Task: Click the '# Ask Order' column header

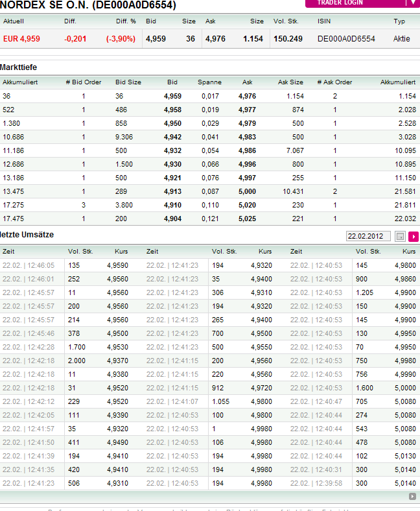Action: pyautogui.click(x=334, y=82)
